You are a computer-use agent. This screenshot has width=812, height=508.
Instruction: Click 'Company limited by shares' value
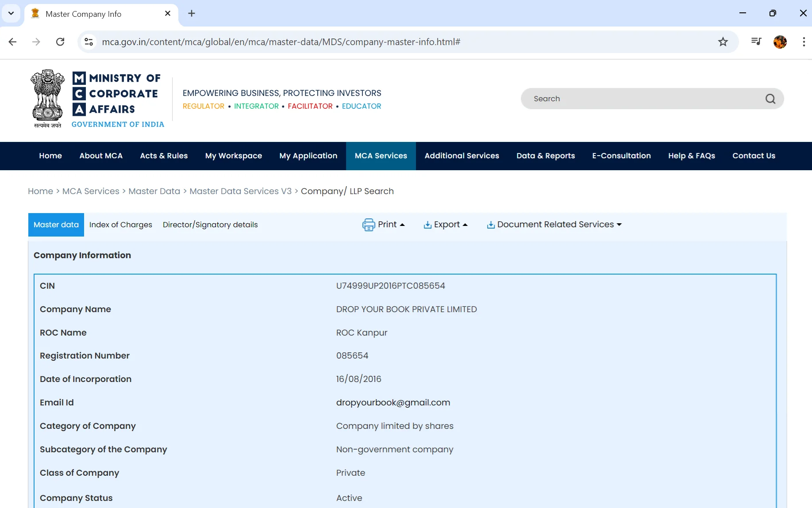(395, 426)
